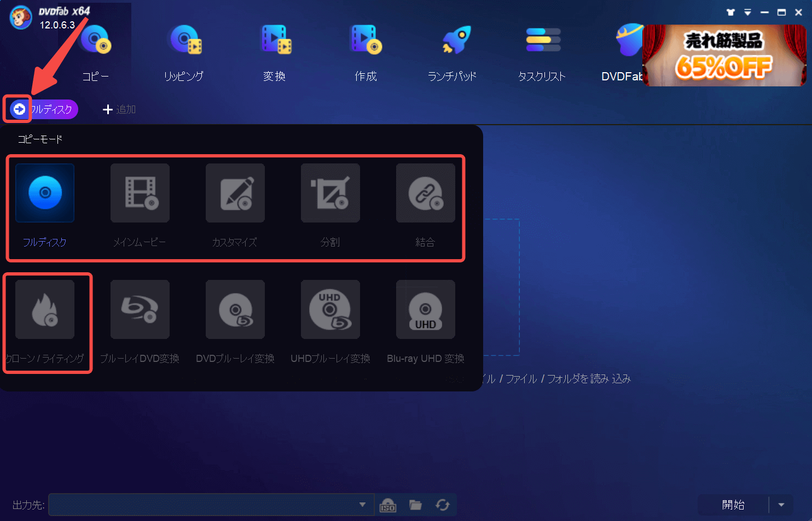Open the DVDFab module with cap icon
This screenshot has height=521, width=812.
622,54
